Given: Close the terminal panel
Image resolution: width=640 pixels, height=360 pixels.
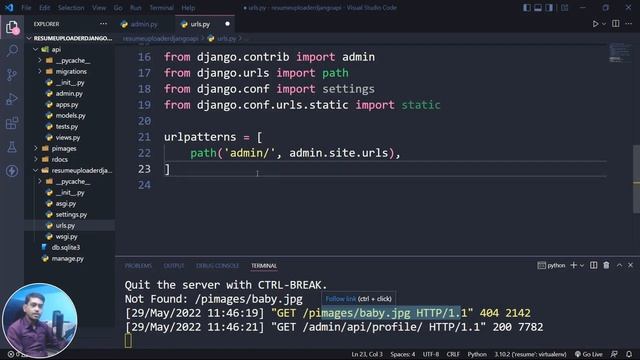Looking at the screenshot, I should [x=631, y=265].
